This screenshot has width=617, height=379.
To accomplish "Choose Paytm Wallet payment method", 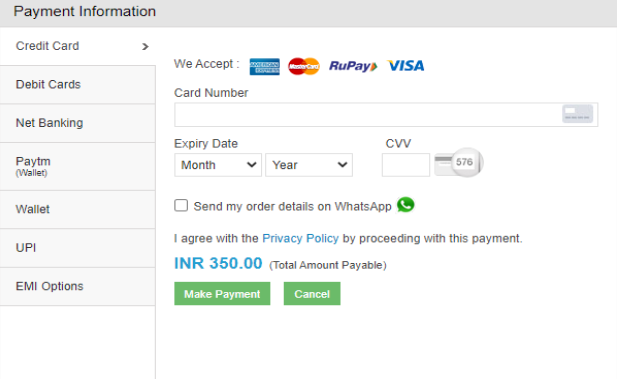I will (x=78, y=166).
